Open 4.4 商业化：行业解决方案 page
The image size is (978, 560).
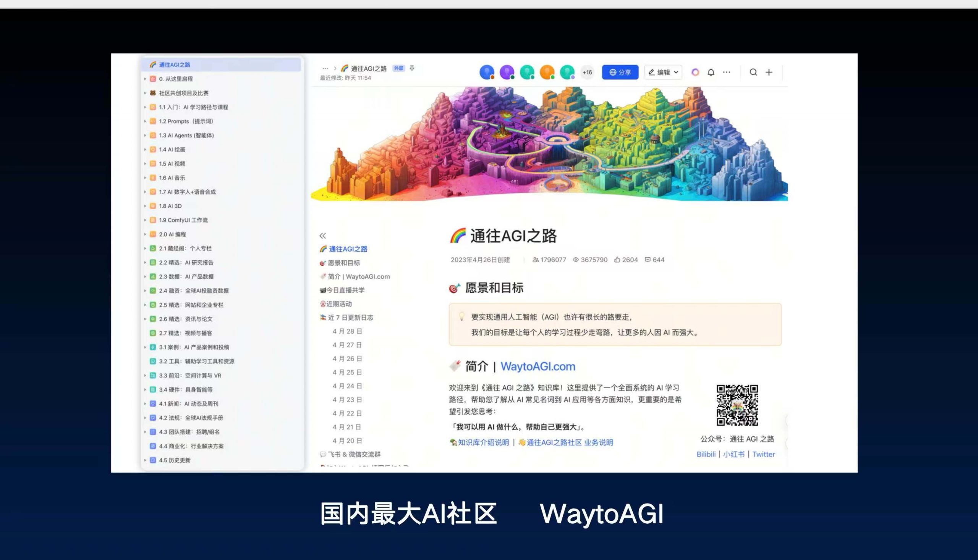pos(191,446)
